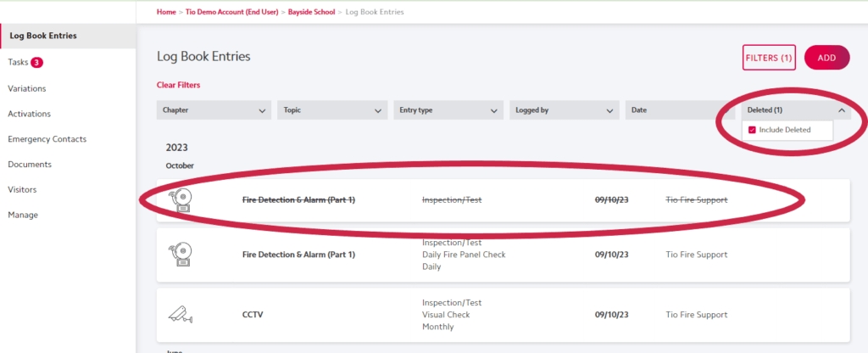Click the CCTV camera icon

click(x=178, y=314)
